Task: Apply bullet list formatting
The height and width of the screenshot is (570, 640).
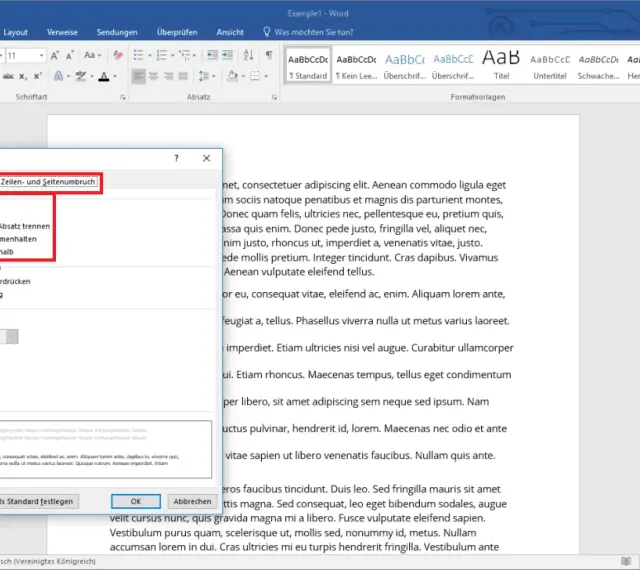Action: 138,55
